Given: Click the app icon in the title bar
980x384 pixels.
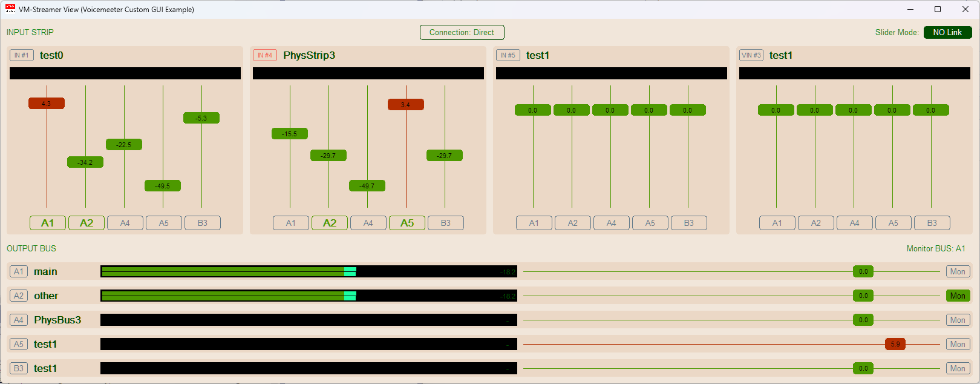Looking at the screenshot, I should point(10,9).
